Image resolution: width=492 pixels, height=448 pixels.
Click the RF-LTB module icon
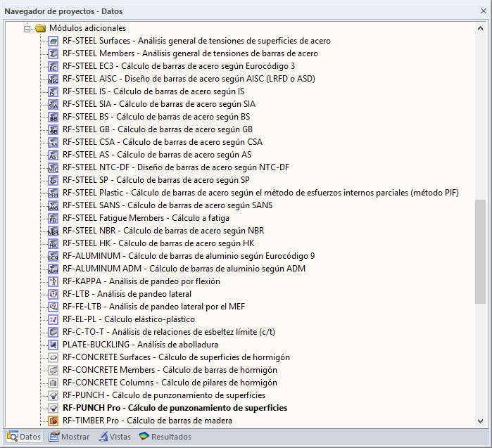pos(53,294)
